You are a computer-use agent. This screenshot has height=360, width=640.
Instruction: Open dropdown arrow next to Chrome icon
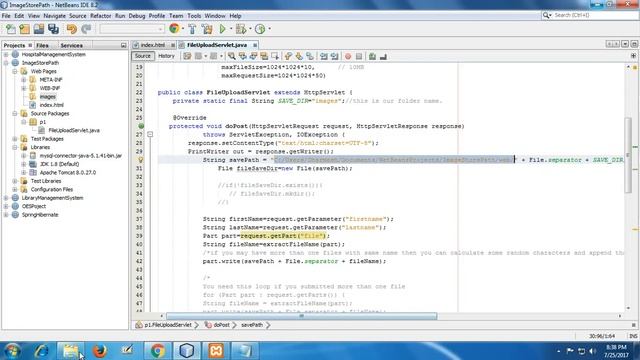(x=182, y=29)
